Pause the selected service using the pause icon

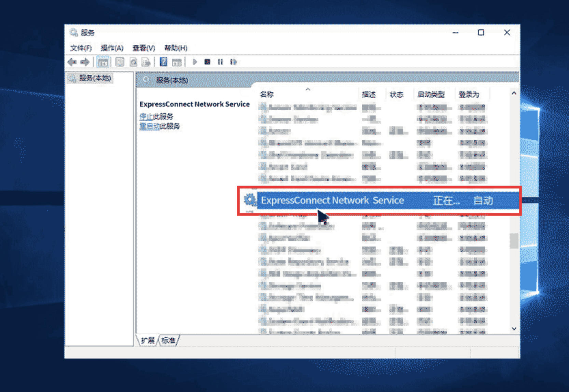[x=220, y=62]
